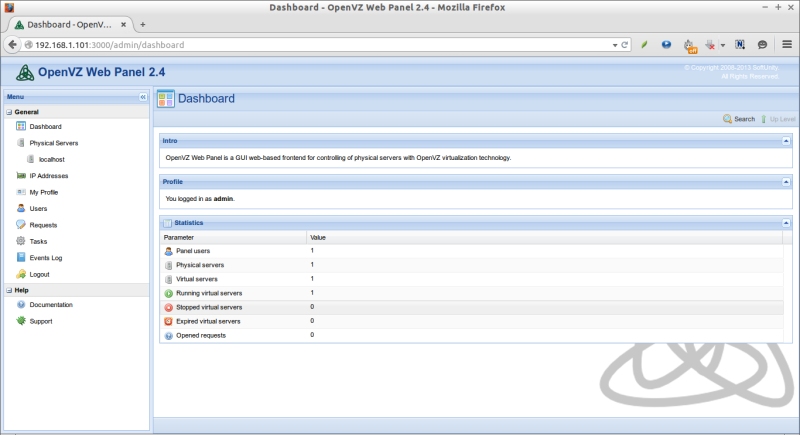The width and height of the screenshot is (800, 435).
Task: Open Documentation help link
Action: (x=51, y=304)
